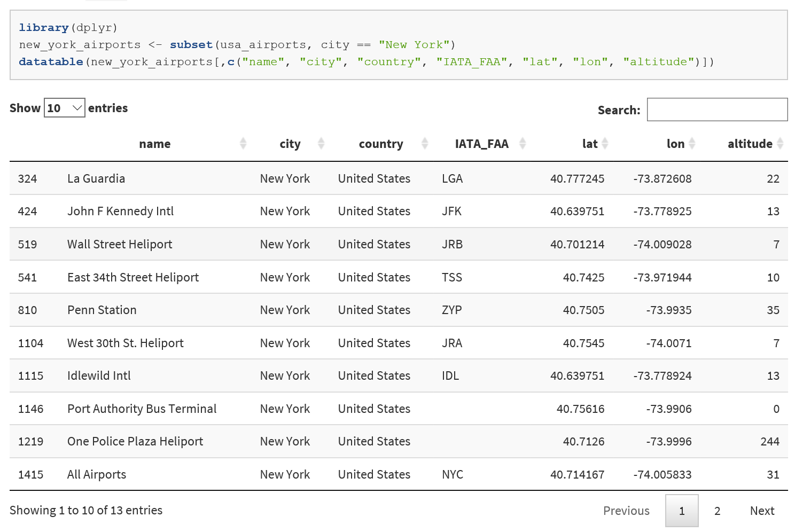Screen dimensions: 795x532
Task: Select current page 1 button
Action: [682, 511]
